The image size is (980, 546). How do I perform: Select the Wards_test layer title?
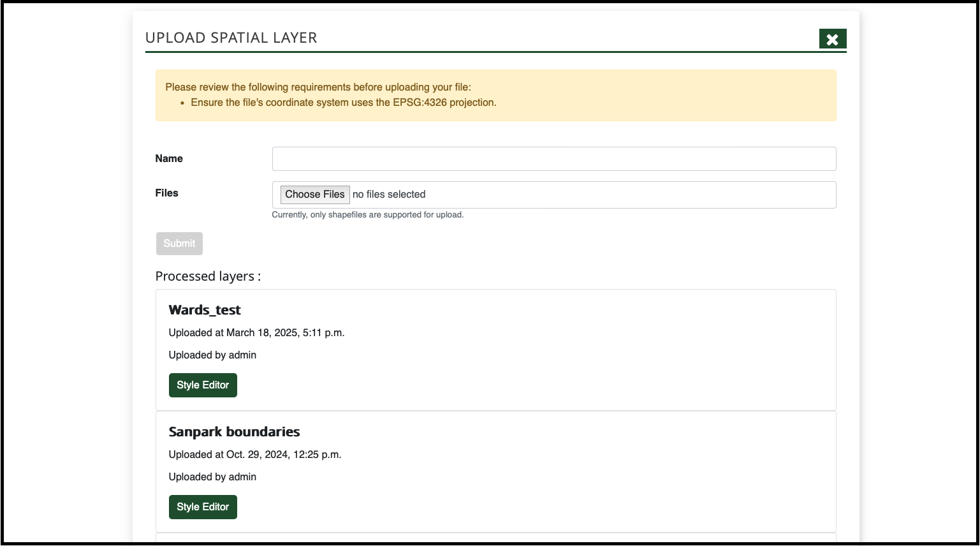205,310
